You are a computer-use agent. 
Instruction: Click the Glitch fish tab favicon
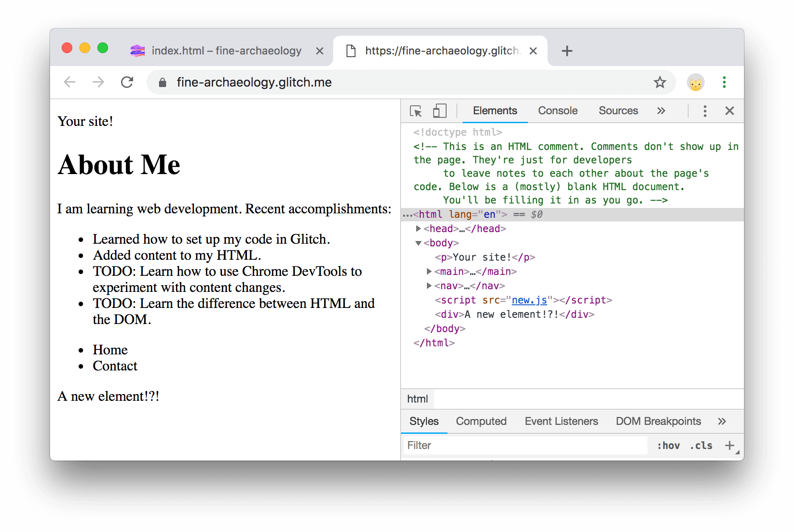138,51
